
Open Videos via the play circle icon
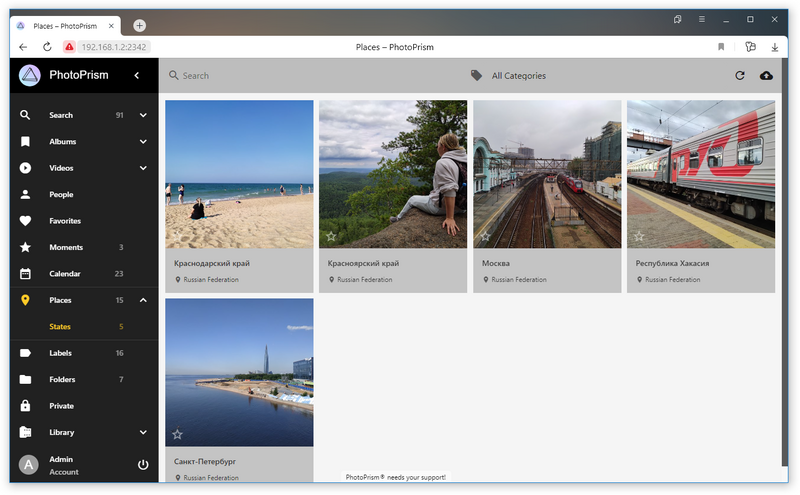pyautogui.click(x=25, y=168)
